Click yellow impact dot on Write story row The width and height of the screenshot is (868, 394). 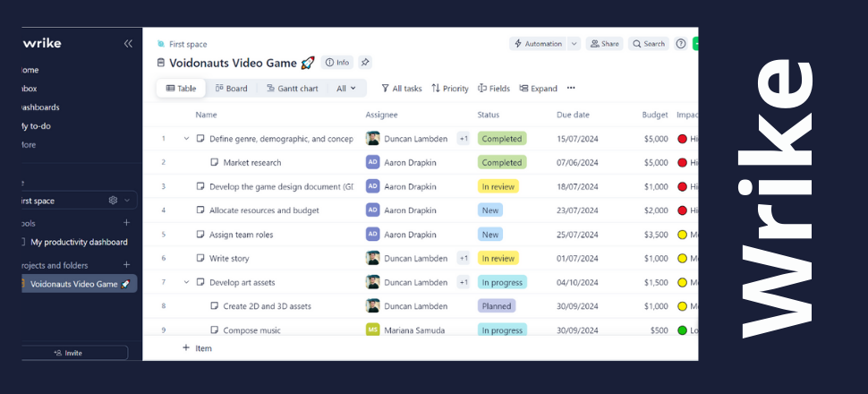point(682,258)
